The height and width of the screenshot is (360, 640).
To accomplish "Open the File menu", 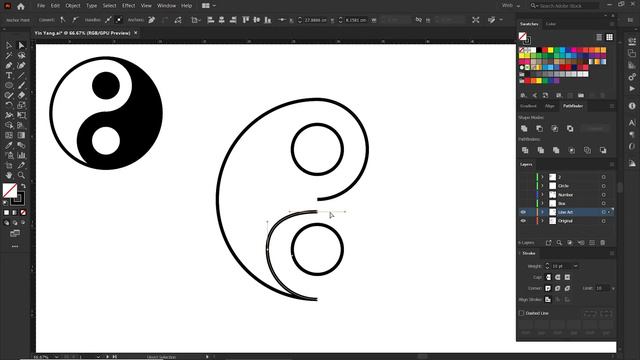I will click(41, 6).
